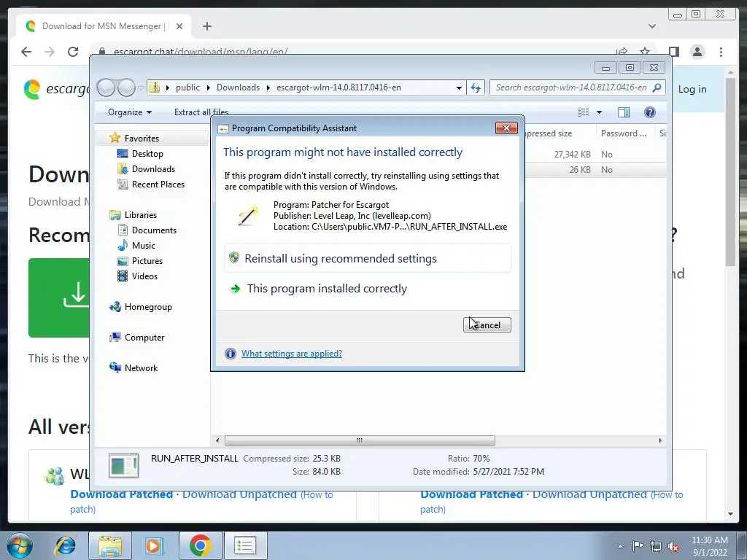Click the right arrow of horizontal scrollbar
The width and height of the screenshot is (747, 560).
pyautogui.click(x=660, y=440)
